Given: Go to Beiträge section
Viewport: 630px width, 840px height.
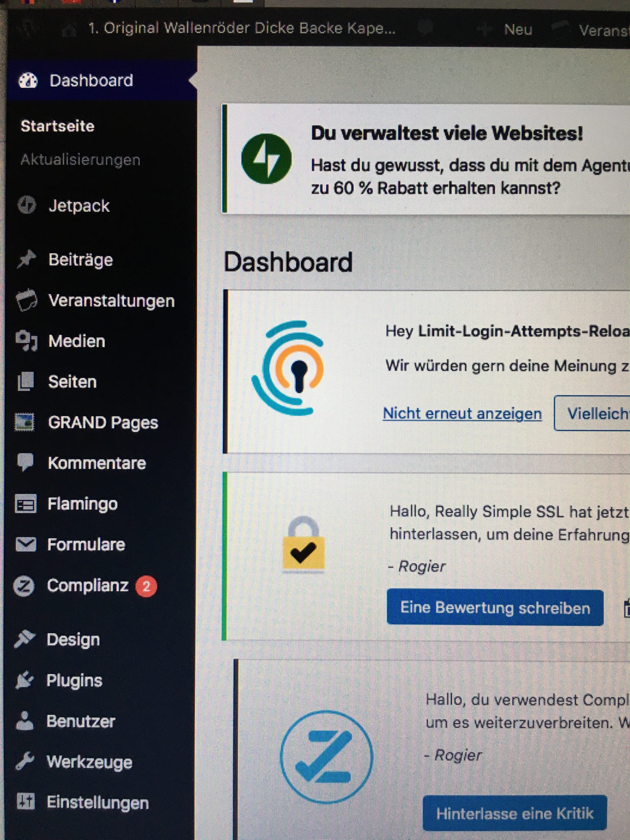Looking at the screenshot, I should click(81, 260).
